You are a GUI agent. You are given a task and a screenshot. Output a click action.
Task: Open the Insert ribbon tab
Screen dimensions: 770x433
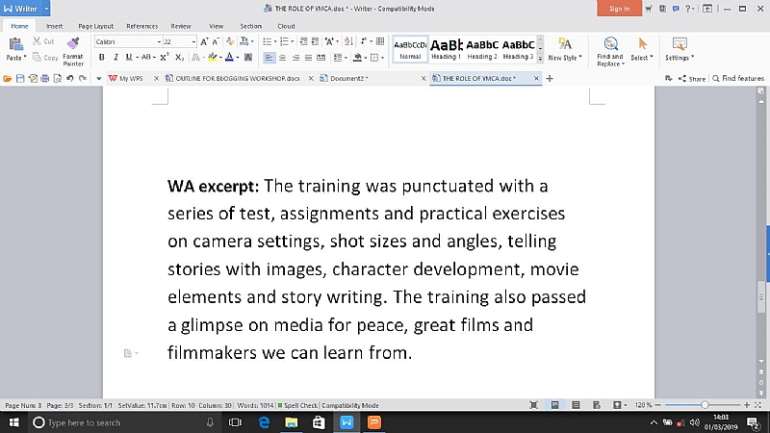[x=55, y=27]
